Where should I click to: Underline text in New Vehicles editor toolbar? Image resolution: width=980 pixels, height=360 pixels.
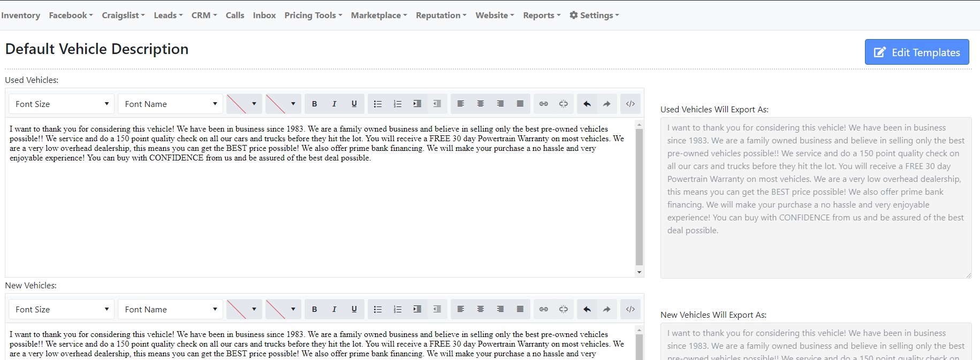[354, 309]
